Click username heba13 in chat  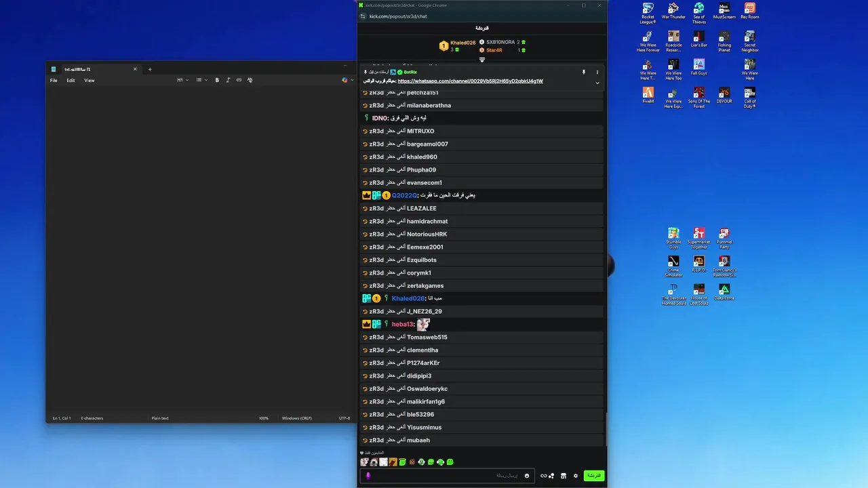click(x=402, y=324)
